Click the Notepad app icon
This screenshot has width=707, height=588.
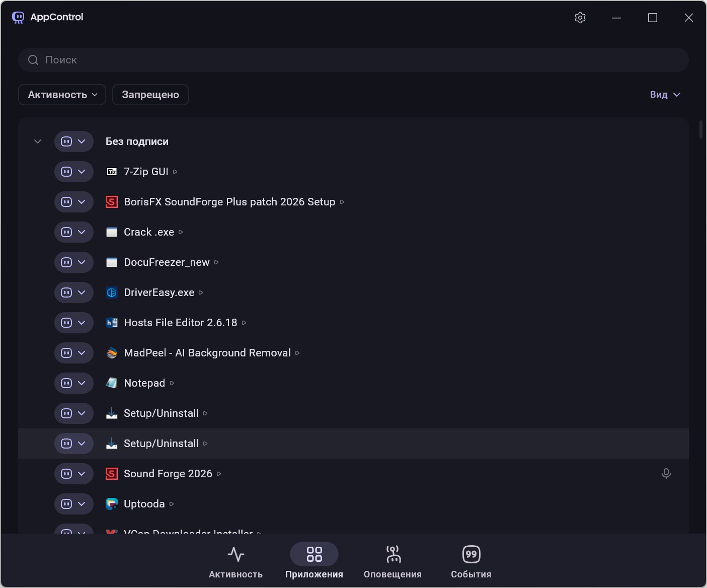tap(112, 383)
